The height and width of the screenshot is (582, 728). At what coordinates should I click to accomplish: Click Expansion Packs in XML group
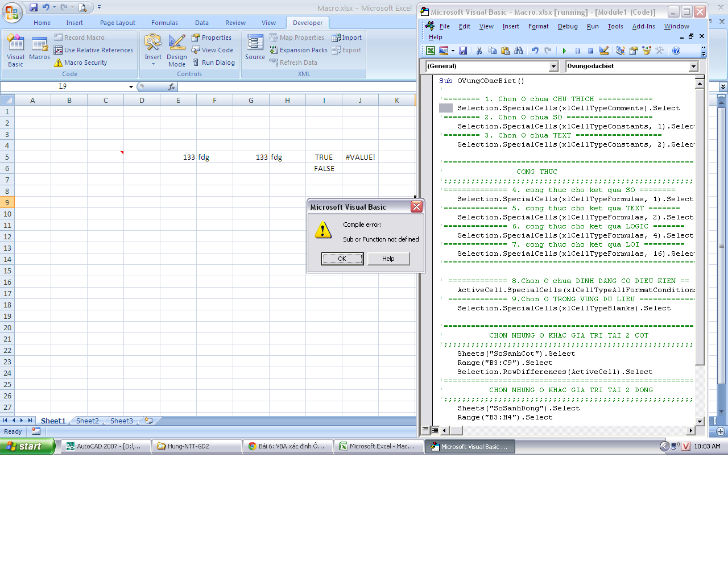299,50
